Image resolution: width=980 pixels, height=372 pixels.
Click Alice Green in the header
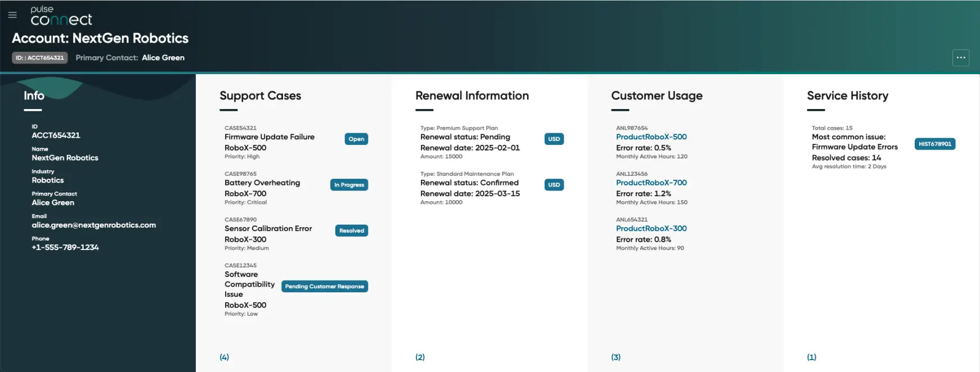pos(163,58)
